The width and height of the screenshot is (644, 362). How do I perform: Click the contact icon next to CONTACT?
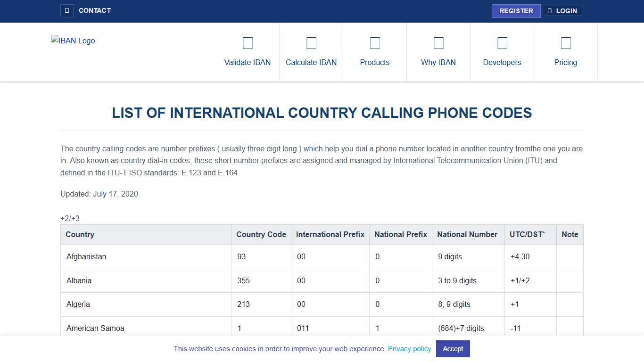(66, 10)
